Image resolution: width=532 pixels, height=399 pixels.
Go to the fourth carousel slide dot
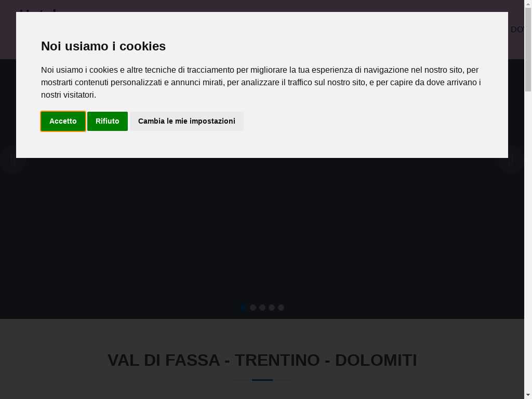pos(271,308)
